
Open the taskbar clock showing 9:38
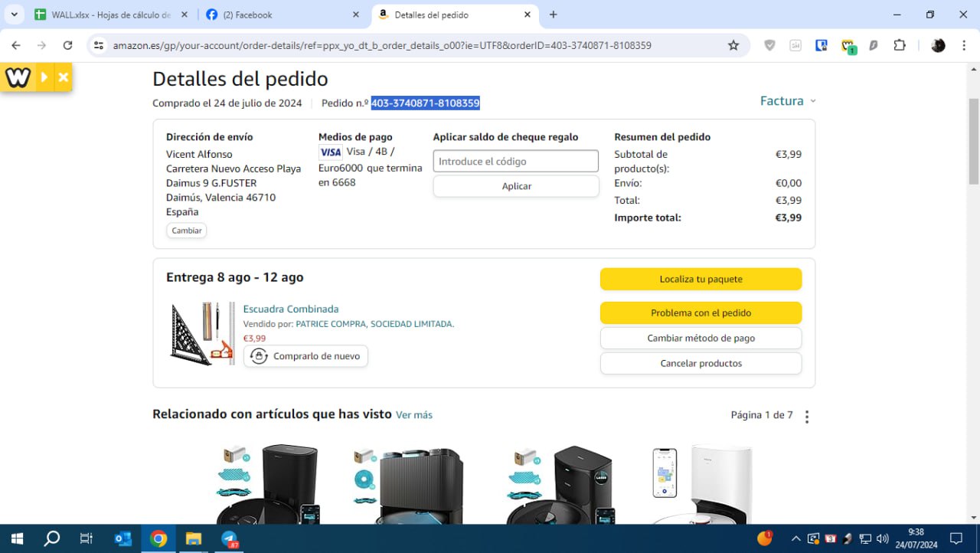coord(916,538)
